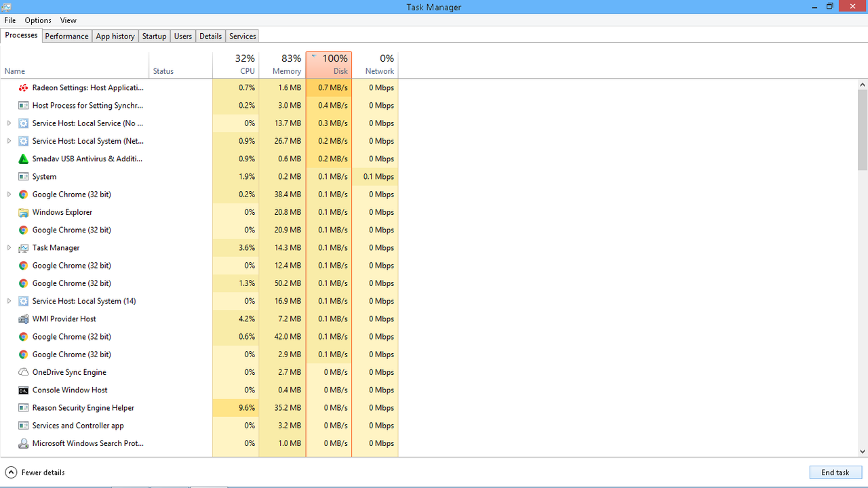Click the System process icon
The height and width of the screenshot is (488, 868).
click(23, 176)
